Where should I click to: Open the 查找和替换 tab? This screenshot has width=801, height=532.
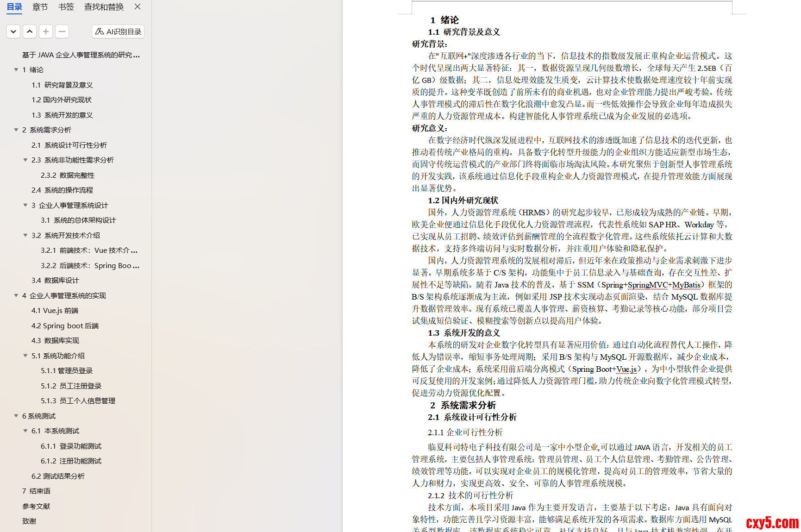104,7
